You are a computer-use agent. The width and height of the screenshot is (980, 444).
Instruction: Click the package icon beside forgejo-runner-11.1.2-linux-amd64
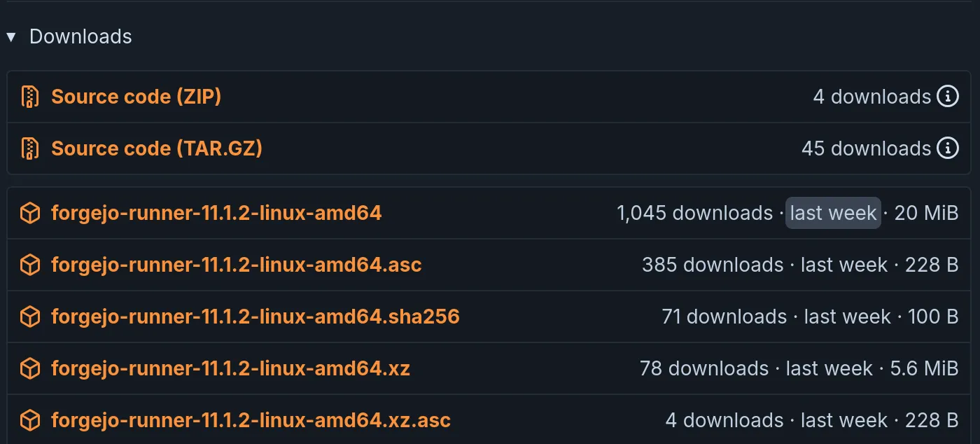[29, 213]
